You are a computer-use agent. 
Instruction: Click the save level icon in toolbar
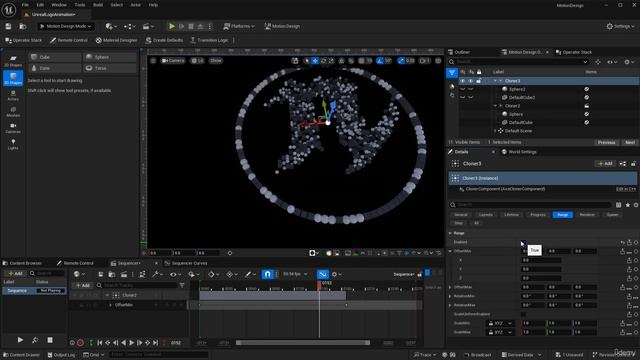pos(9,26)
